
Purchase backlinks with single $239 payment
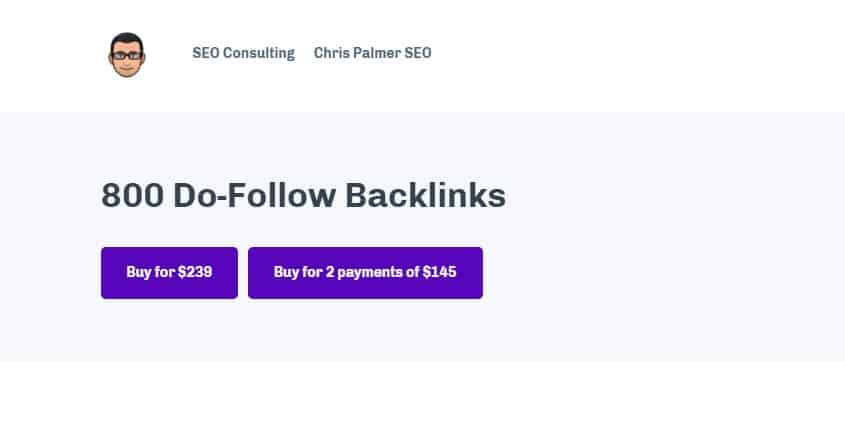tap(169, 273)
